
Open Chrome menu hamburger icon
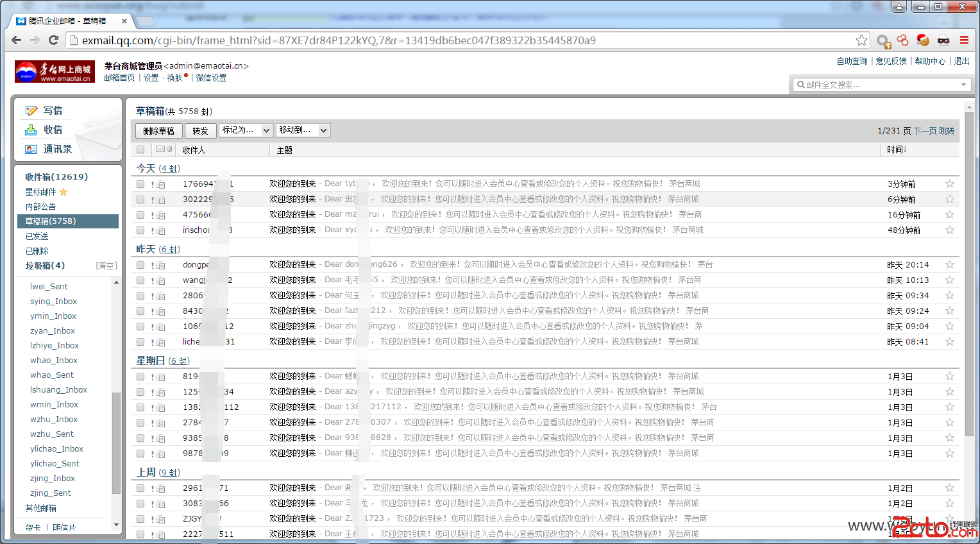click(964, 40)
